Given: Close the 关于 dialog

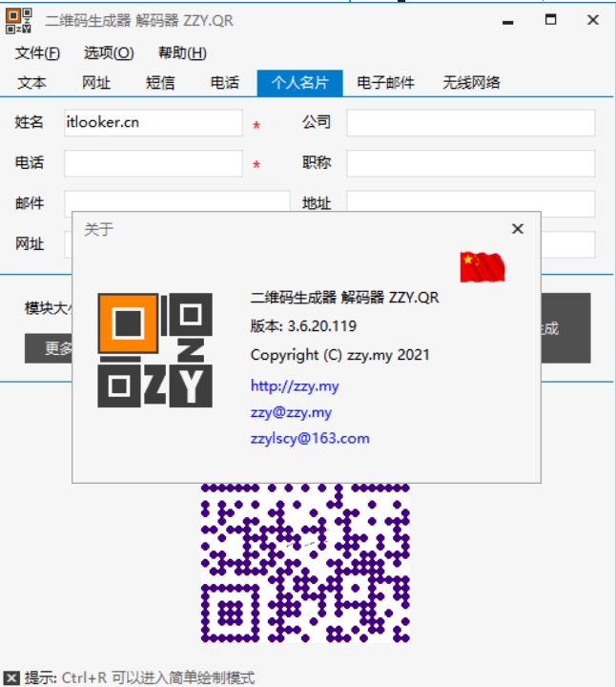Looking at the screenshot, I should 518,229.
